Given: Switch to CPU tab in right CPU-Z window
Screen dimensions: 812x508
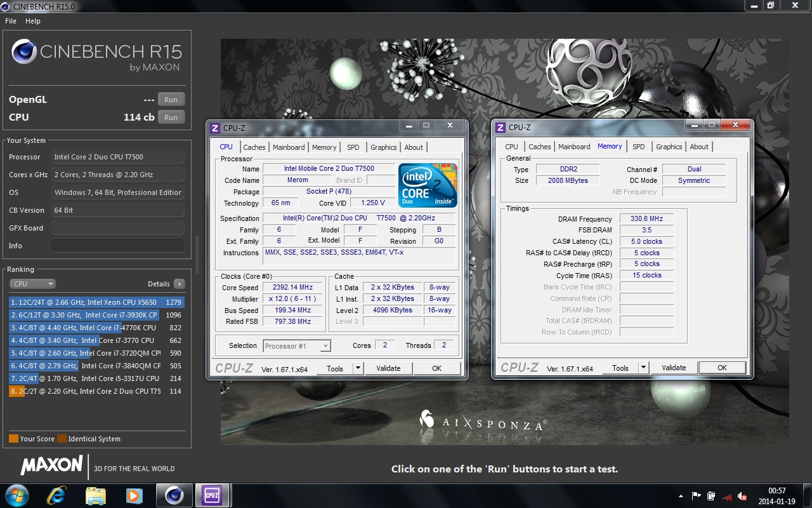Looking at the screenshot, I should [512, 147].
